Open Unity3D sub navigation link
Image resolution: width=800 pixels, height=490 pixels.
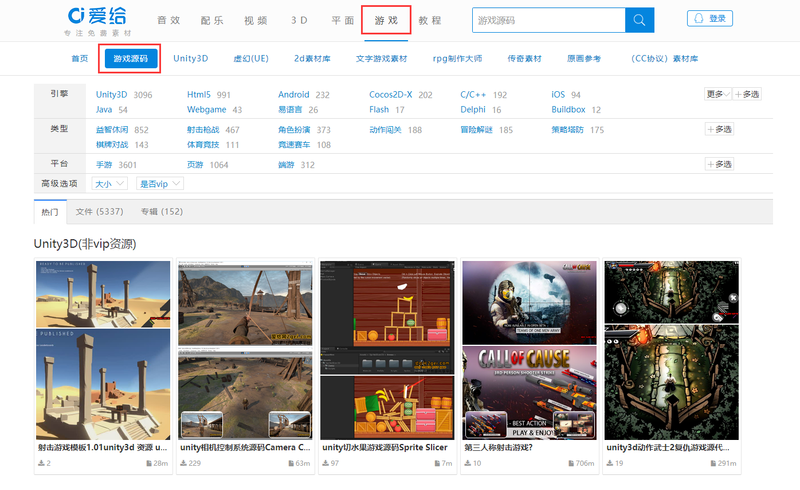[190, 59]
